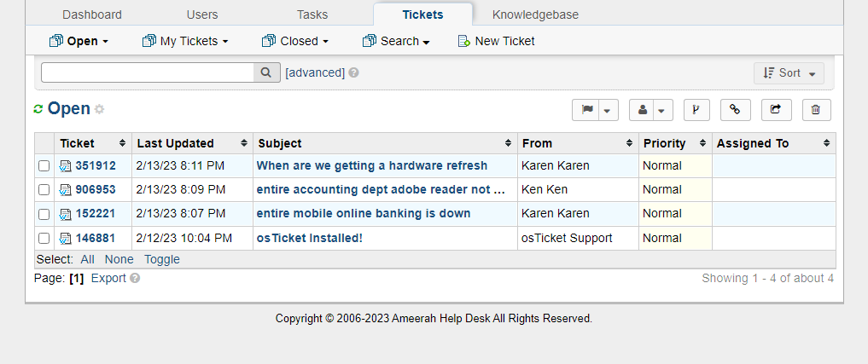
Task: Click help icon beside advanced search
Action: tap(353, 73)
